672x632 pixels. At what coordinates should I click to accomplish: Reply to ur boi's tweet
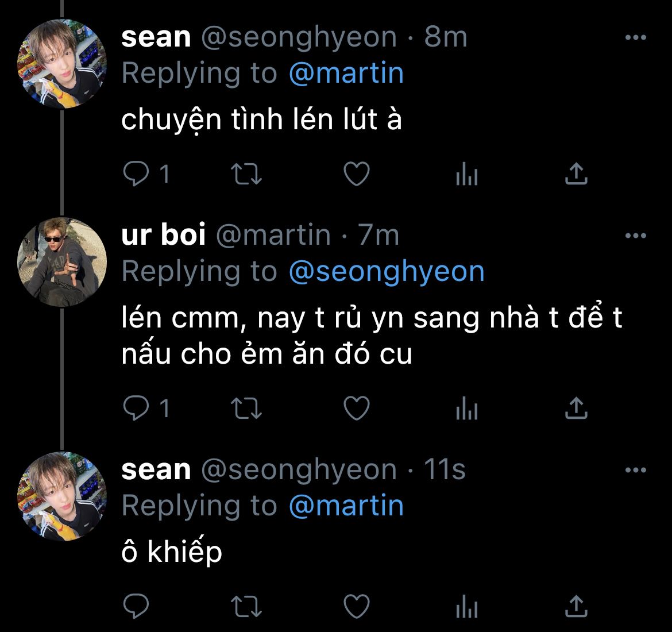click(x=137, y=409)
